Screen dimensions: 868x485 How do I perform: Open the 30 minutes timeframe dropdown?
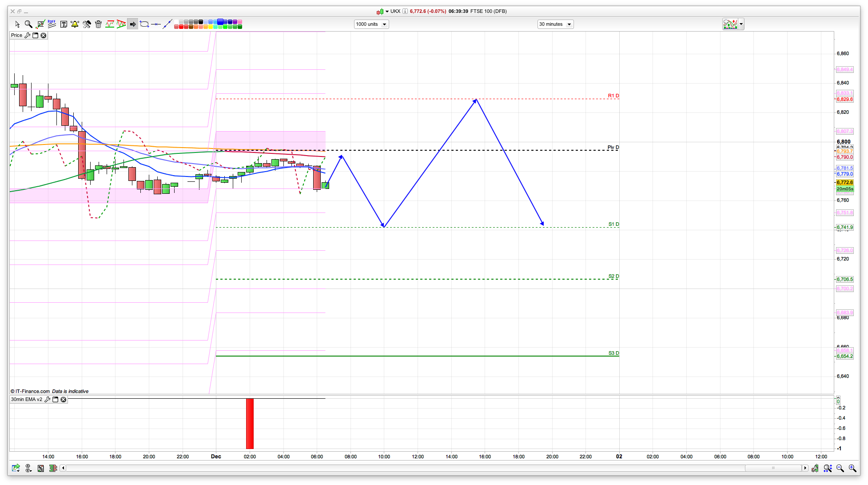[x=569, y=24]
